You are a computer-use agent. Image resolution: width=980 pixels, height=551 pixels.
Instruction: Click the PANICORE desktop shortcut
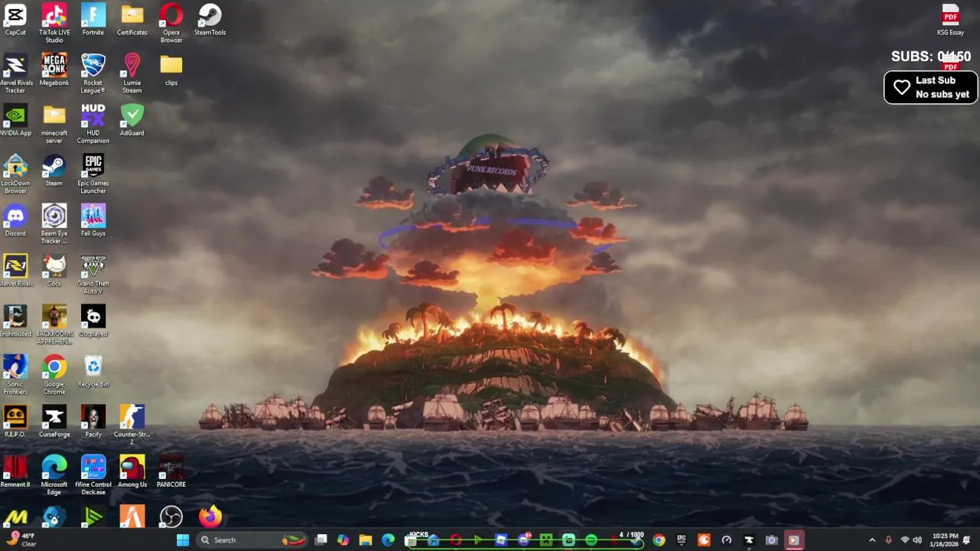coord(171,471)
